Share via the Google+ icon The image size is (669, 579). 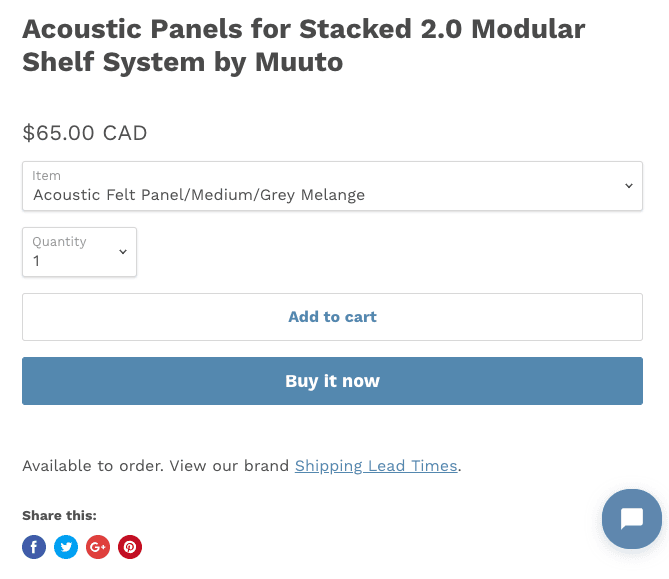pos(98,547)
